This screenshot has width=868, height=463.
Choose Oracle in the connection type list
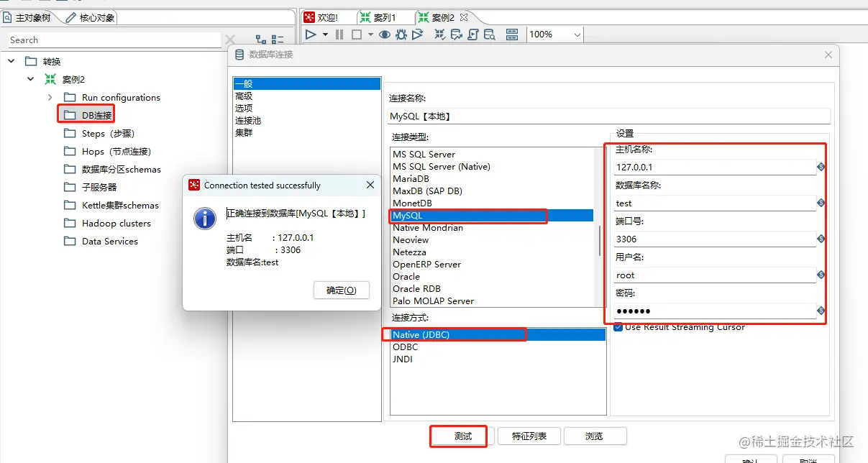coord(492,277)
